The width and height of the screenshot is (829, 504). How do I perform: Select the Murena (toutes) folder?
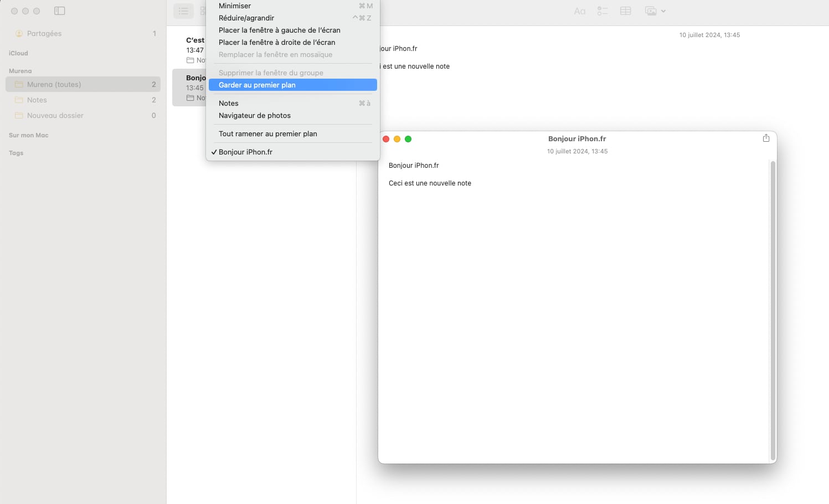pos(83,84)
